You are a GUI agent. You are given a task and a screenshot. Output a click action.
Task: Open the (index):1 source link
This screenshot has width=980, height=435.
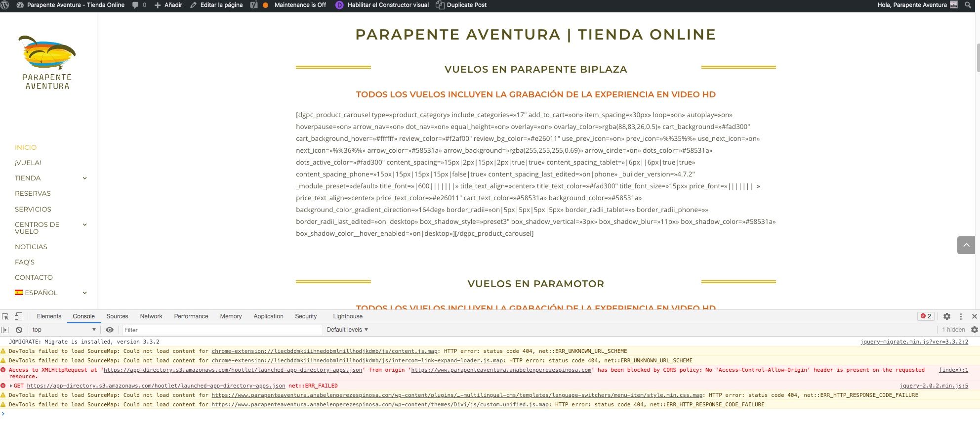[x=953, y=370]
